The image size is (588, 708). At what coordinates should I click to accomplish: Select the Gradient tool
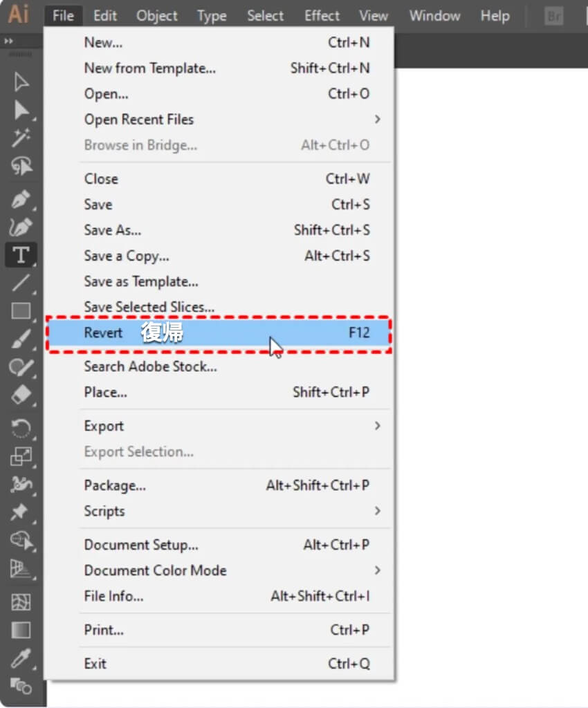[21, 630]
